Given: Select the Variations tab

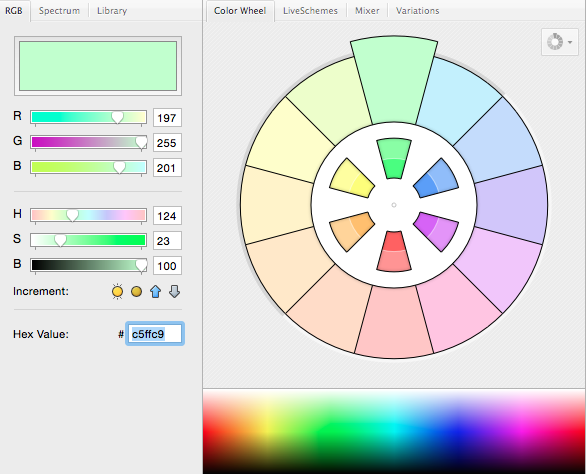Looking at the screenshot, I should tap(417, 11).
